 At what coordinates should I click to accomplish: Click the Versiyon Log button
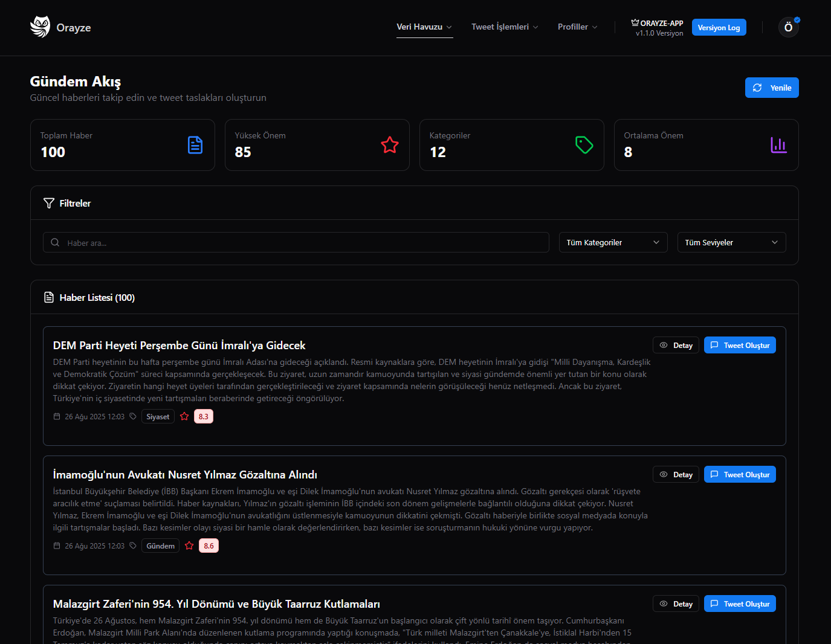[719, 27]
